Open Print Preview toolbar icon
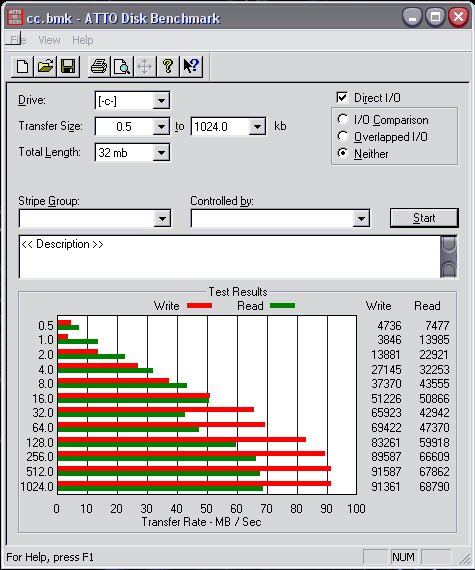The width and height of the screenshot is (475, 570). point(122,67)
